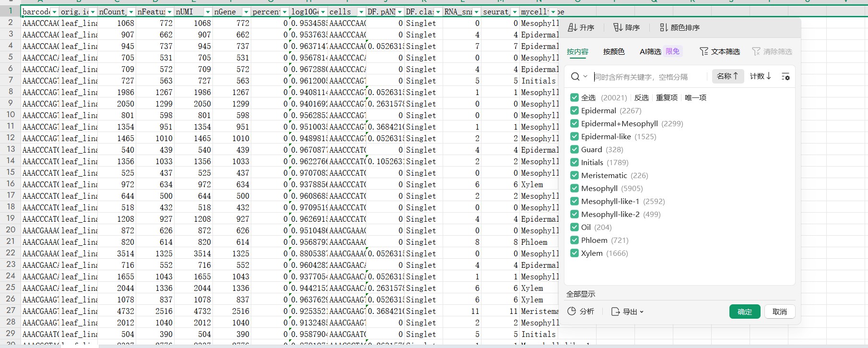Open RNA_snn column filter dropdown
The image size is (868, 348).
(476, 12)
